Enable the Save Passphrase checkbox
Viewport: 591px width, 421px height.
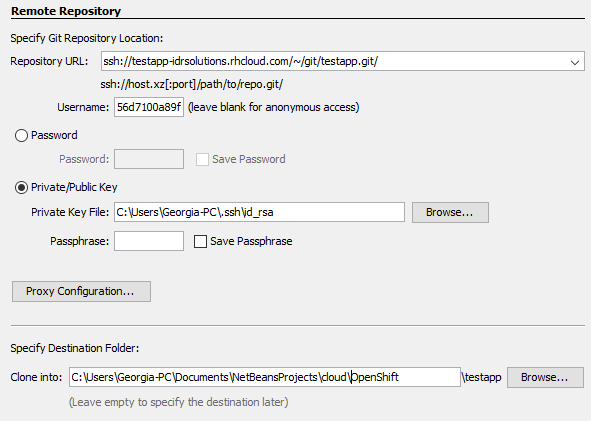click(x=200, y=241)
